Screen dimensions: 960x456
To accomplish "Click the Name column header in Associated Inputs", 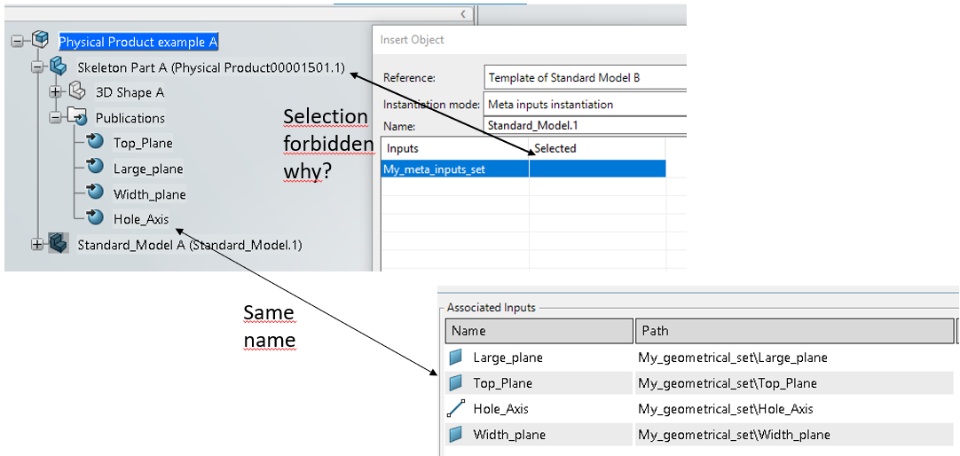I will 539,331.
